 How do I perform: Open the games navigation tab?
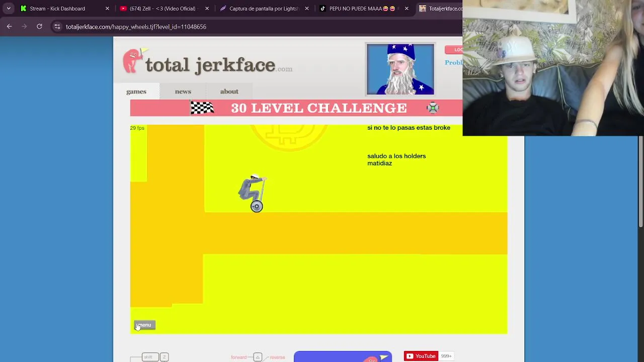pyautogui.click(x=136, y=92)
